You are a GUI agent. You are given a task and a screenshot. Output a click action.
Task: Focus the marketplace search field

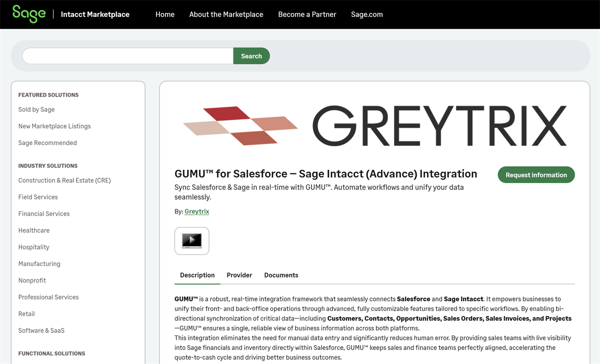[127, 56]
